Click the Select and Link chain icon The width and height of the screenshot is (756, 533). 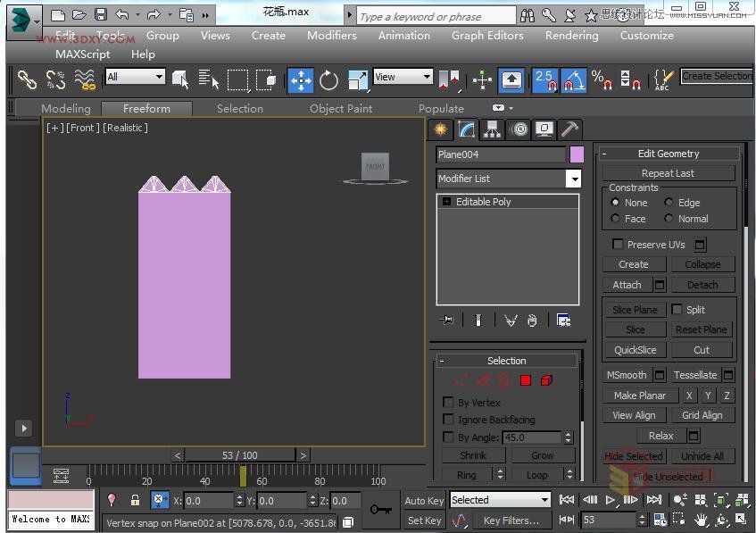(27, 80)
